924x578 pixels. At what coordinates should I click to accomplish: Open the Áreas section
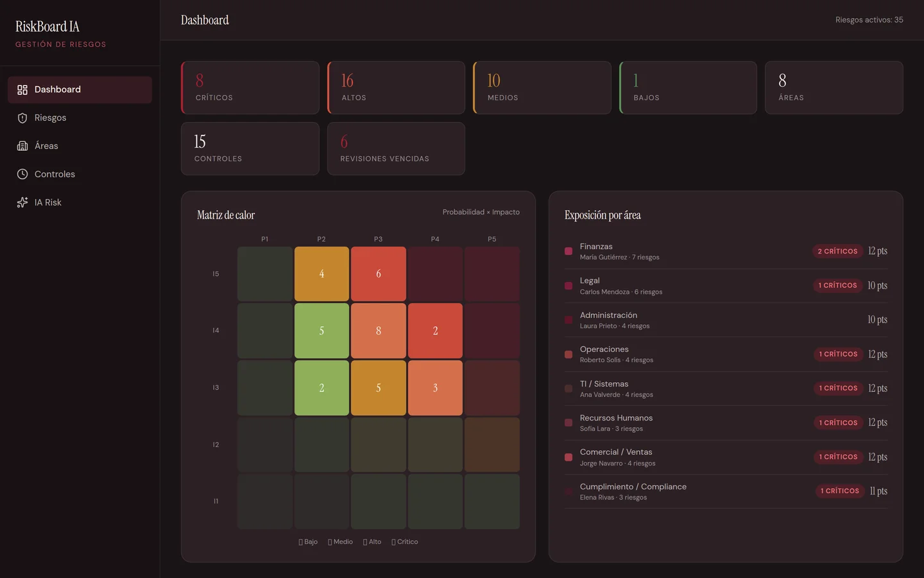coord(80,146)
